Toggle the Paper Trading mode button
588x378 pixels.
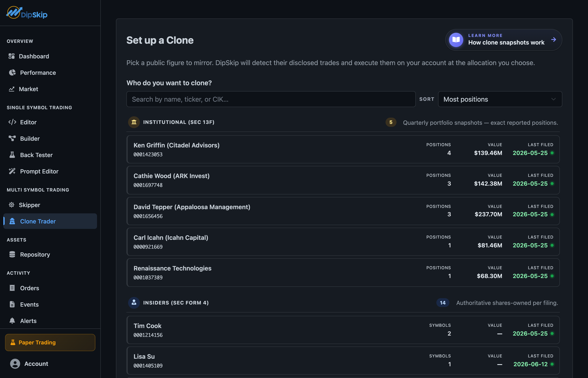[50, 342]
